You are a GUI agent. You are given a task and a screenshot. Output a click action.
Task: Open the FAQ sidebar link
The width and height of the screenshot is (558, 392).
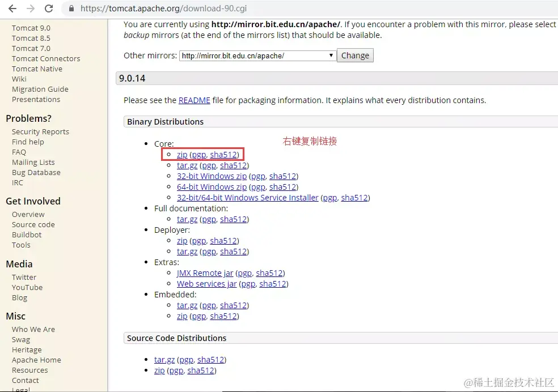(x=19, y=152)
